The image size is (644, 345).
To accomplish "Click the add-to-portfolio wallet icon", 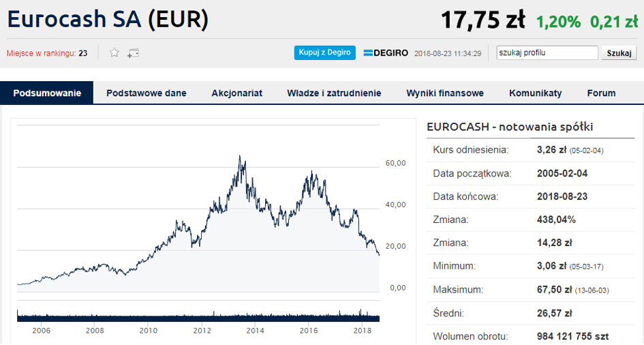I will click(x=133, y=53).
